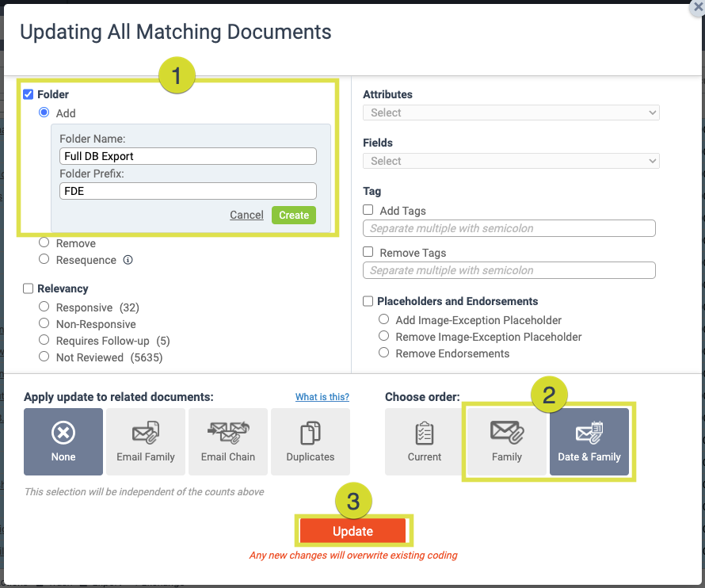Click the Add Tags text field
Viewport: 705px width, 588px height.
click(x=509, y=228)
